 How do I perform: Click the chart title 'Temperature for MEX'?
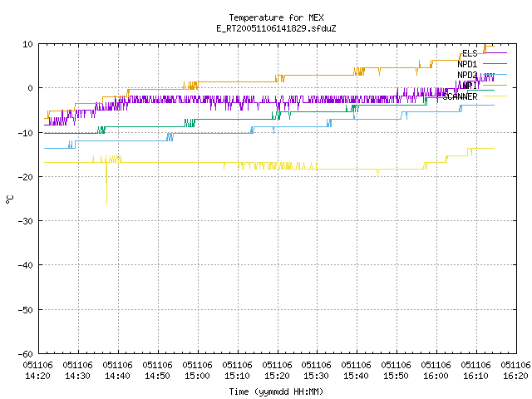click(x=276, y=17)
